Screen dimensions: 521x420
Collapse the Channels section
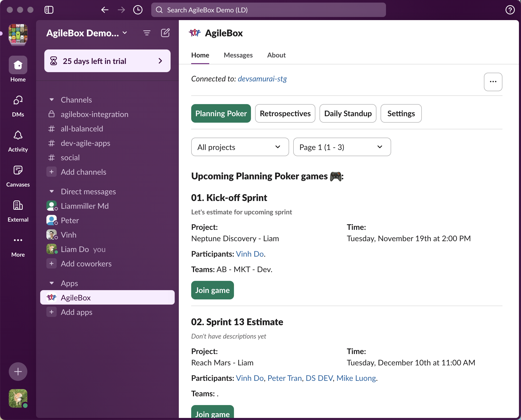click(x=52, y=100)
